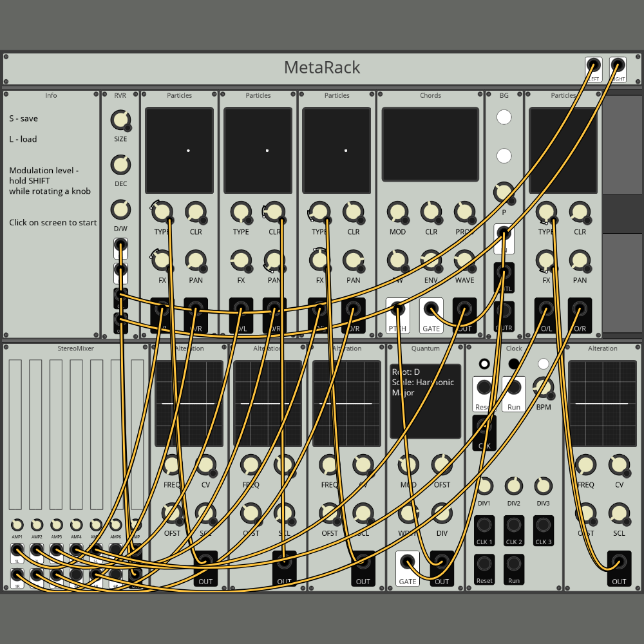644x644 pixels.
Task: Click the SIZE knob on RVR module
Action: (x=120, y=120)
